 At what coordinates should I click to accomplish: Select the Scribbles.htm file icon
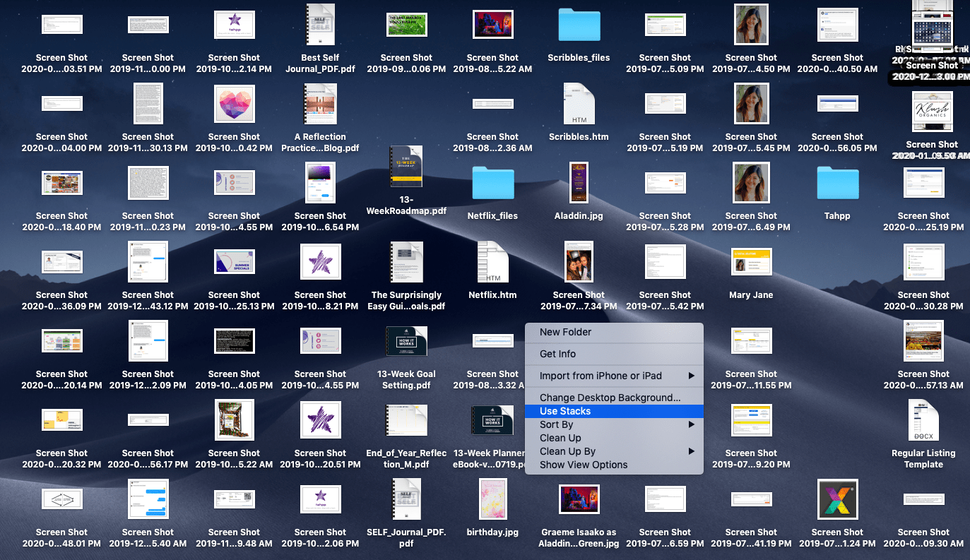click(579, 104)
